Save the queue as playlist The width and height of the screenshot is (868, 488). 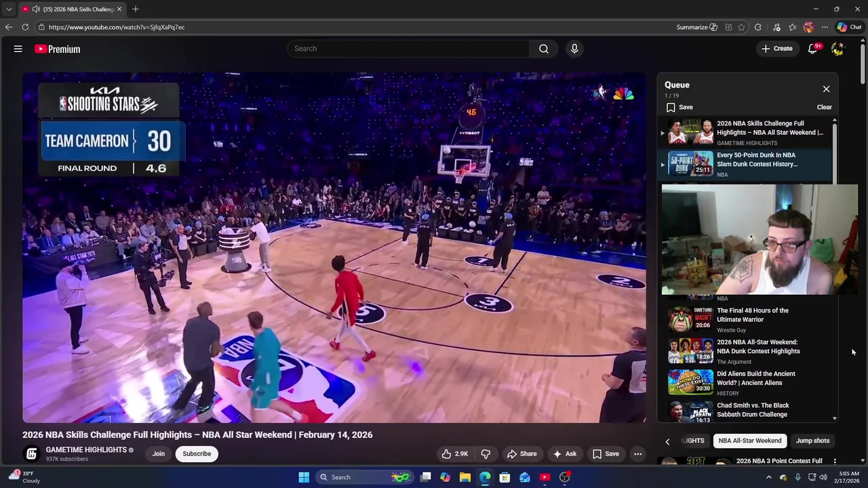(x=679, y=107)
